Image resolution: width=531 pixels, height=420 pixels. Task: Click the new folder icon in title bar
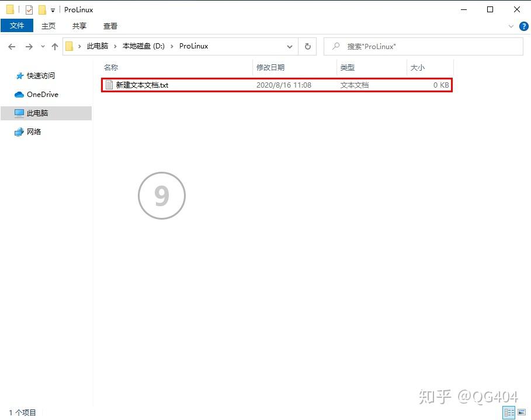(x=42, y=10)
